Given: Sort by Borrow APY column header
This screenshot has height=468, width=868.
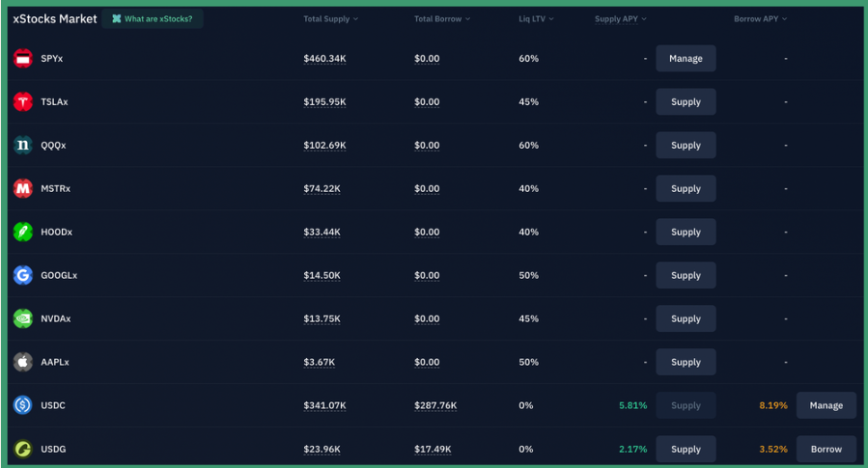Looking at the screenshot, I should (760, 19).
